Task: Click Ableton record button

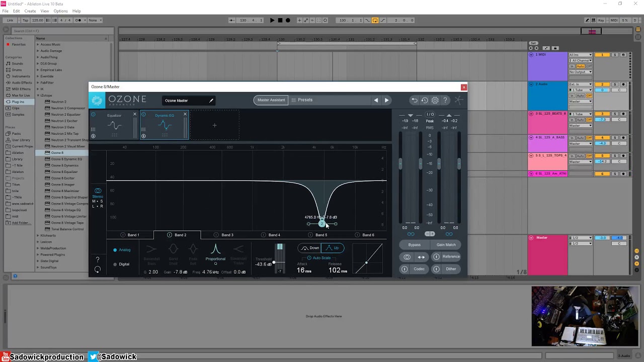Action: [288, 20]
